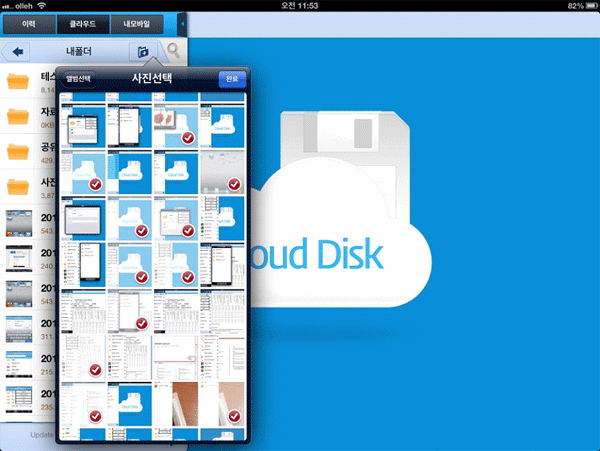Image resolution: width=600 pixels, height=451 pixels.
Task: Open file thumbnail beside size 311
Action: click(19, 329)
